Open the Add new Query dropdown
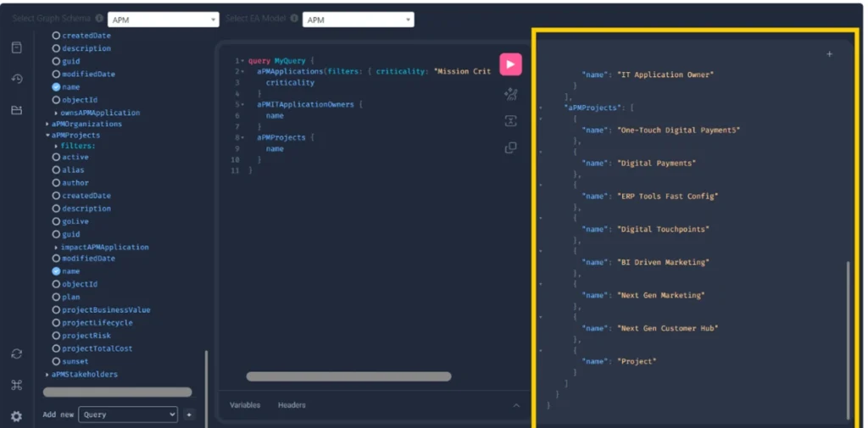The image size is (868, 428). 128,414
